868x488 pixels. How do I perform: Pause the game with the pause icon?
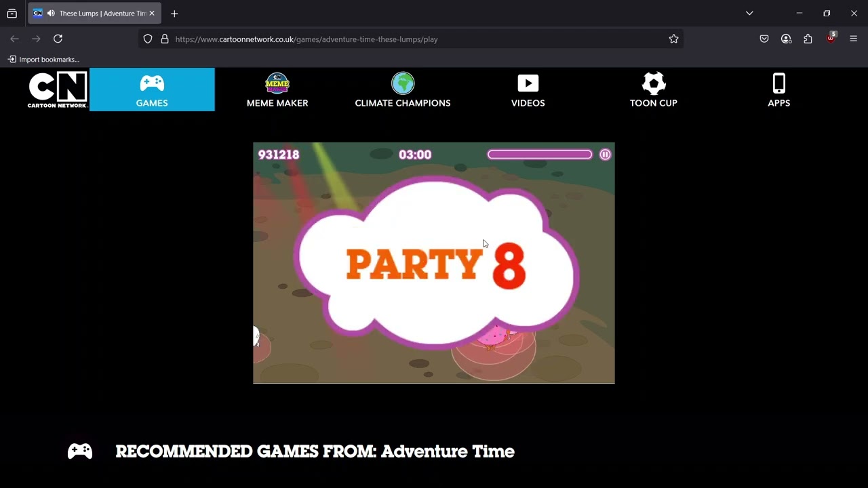(605, 155)
